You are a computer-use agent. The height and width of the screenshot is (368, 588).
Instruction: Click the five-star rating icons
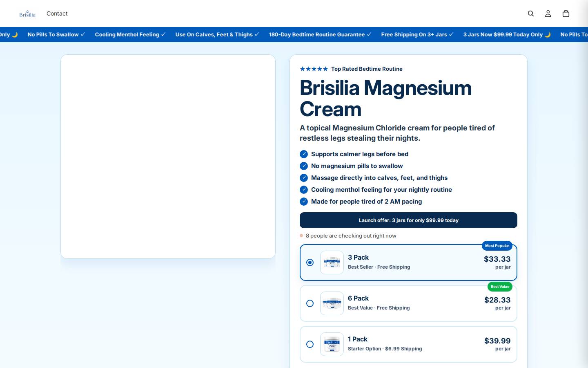coord(314,69)
